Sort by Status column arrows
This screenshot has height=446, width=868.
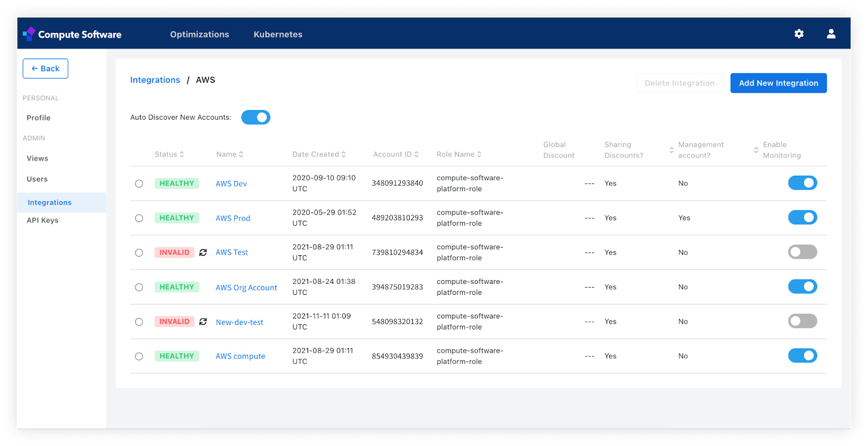point(182,154)
